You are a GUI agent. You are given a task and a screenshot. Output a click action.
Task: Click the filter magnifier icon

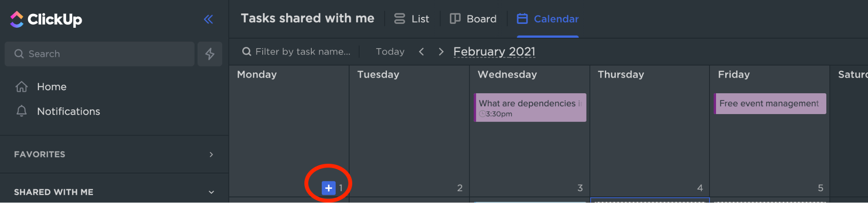coord(247,52)
